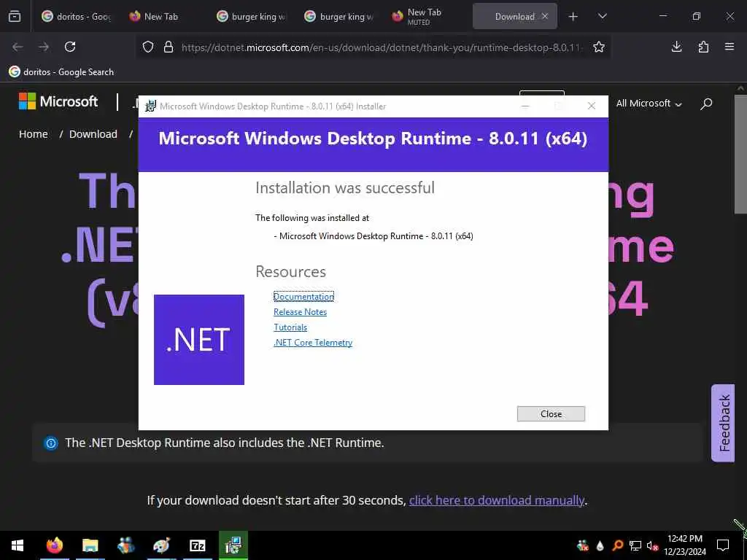Screen dimensions: 747x560
Task: Click the .NET logo tile in the installer
Action: [199, 340]
